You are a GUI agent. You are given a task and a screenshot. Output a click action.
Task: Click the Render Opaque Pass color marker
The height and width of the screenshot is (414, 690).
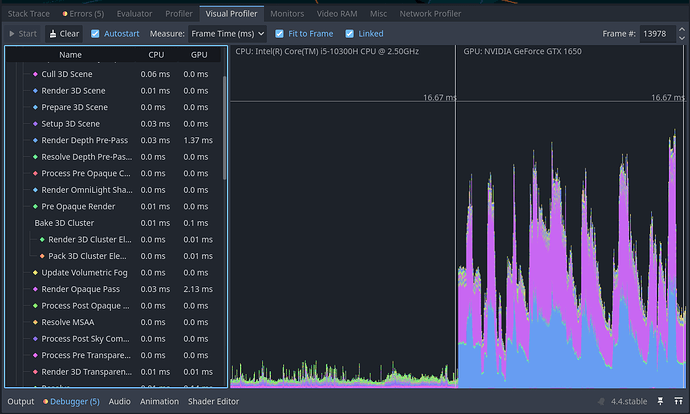36,289
